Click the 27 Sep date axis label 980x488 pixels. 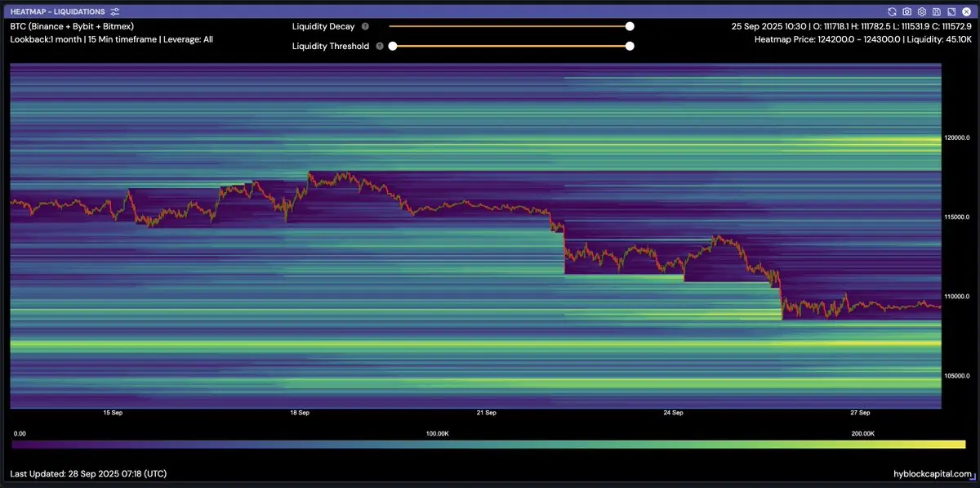pos(860,413)
